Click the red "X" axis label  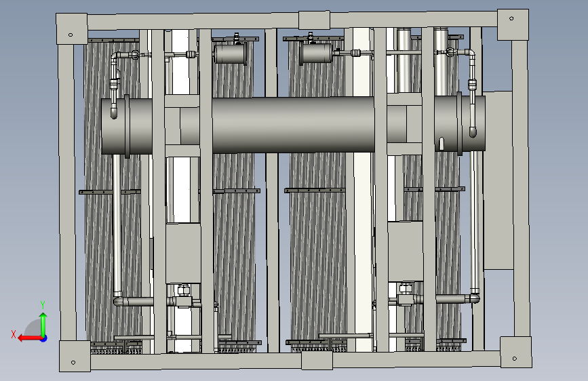(x=14, y=334)
